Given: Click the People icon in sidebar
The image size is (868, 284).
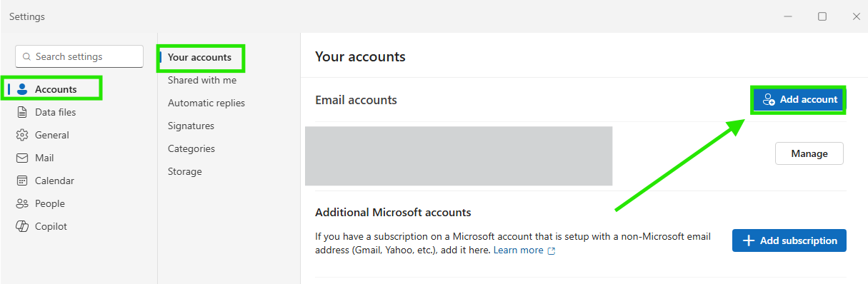Looking at the screenshot, I should [22, 203].
